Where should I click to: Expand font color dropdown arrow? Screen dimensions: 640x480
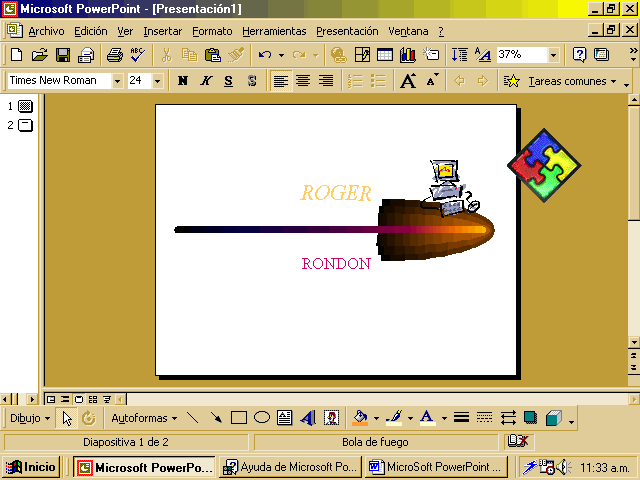coord(444,418)
